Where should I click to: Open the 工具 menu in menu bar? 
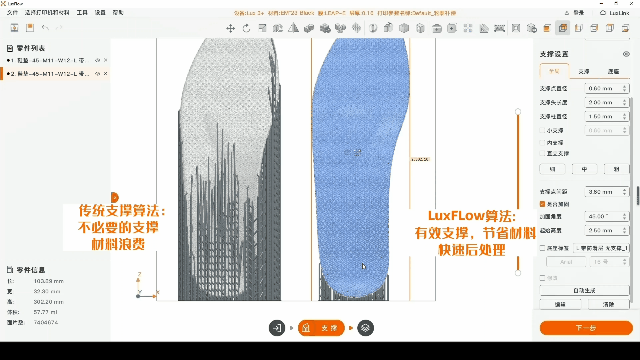(82, 13)
